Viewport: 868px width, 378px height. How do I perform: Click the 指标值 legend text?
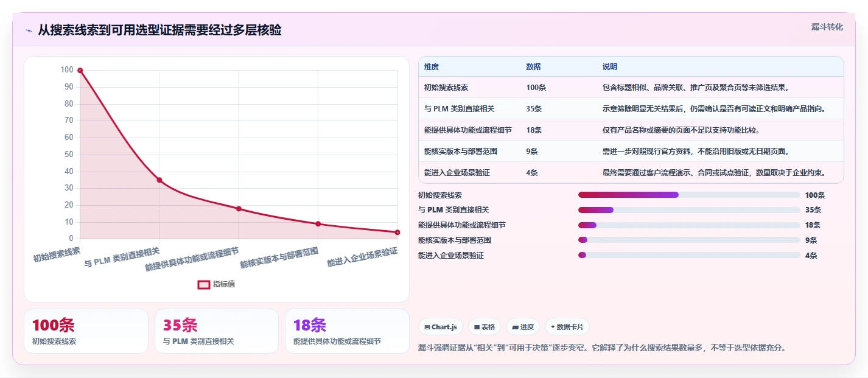point(224,284)
